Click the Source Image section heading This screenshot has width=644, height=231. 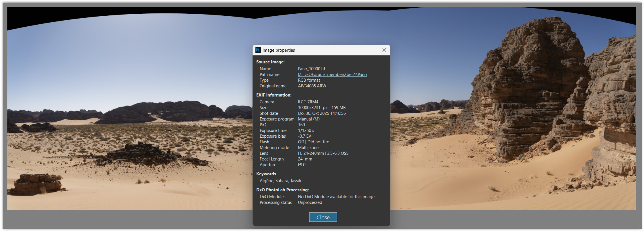click(x=270, y=62)
